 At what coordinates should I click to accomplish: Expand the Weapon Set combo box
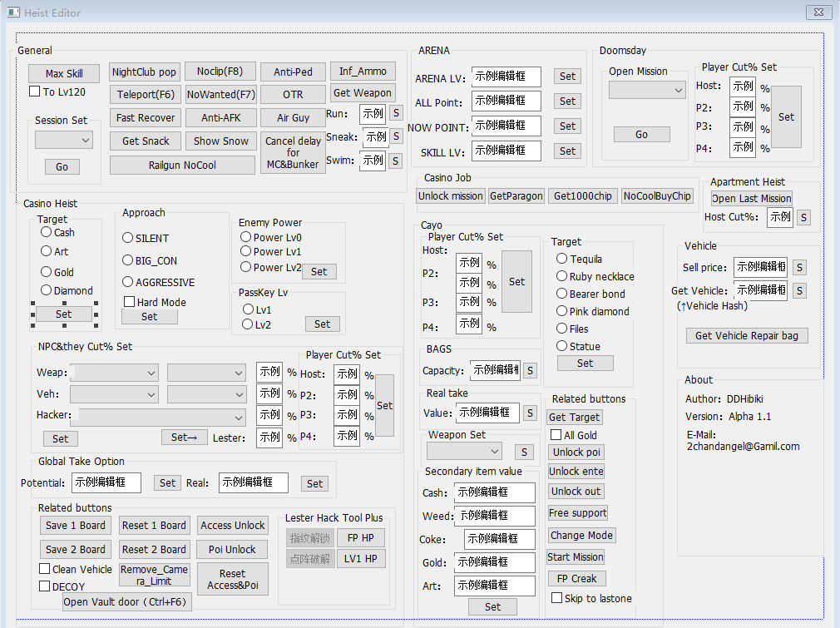click(x=464, y=452)
